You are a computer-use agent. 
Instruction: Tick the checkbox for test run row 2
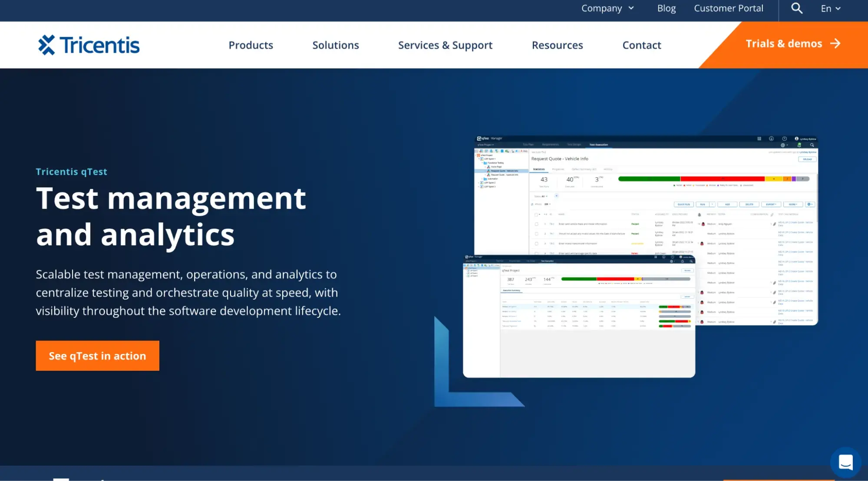pos(536,234)
